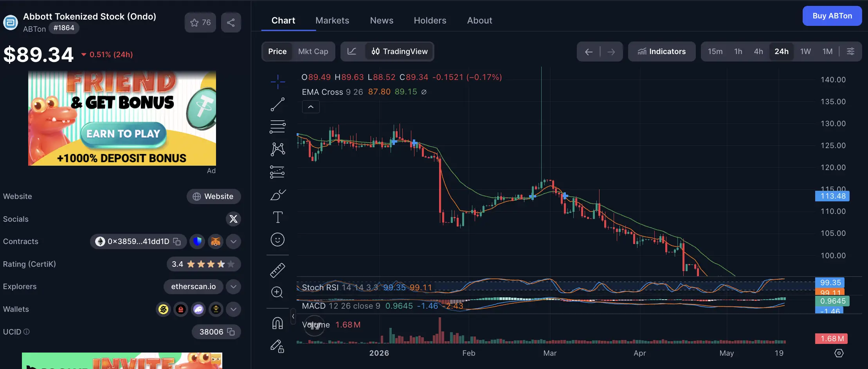Open chart settings gear icon
The image size is (868, 369).
click(839, 353)
